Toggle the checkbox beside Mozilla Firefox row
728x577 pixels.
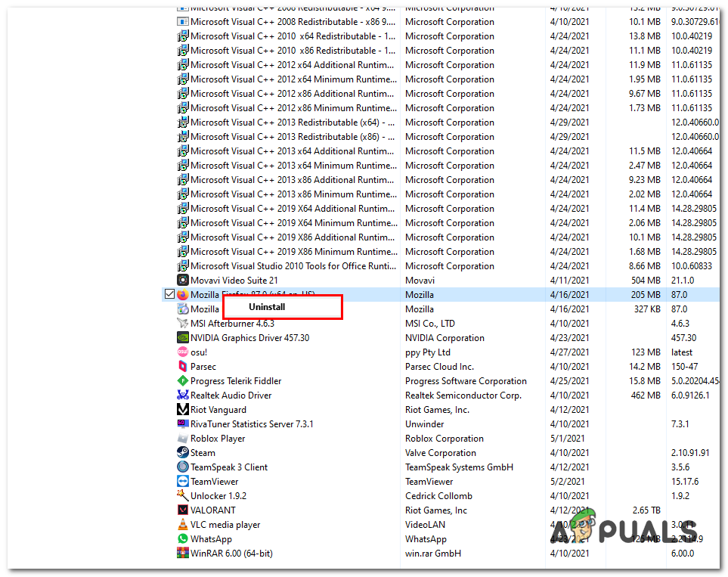coord(170,294)
